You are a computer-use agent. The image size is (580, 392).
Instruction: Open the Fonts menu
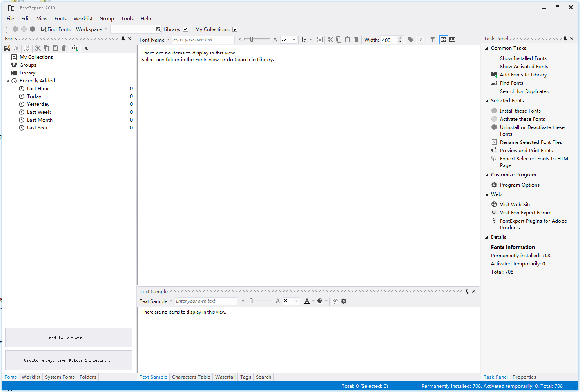pos(60,19)
